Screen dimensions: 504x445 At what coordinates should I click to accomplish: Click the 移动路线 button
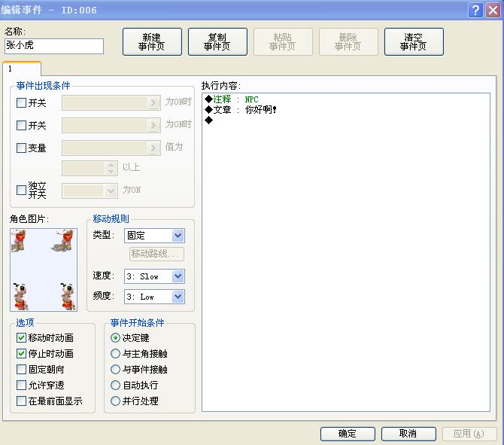[156, 254]
